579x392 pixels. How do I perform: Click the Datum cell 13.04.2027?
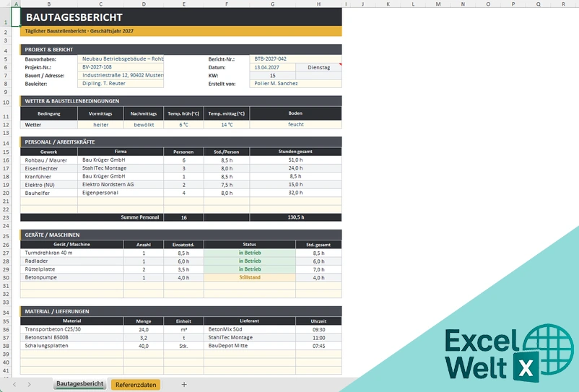(x=272, y=67)
